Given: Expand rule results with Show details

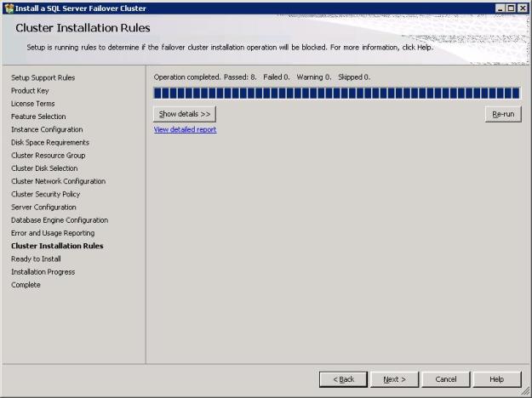Looking at the screenshot, I should pyautogui.click(x=185, y=114).
